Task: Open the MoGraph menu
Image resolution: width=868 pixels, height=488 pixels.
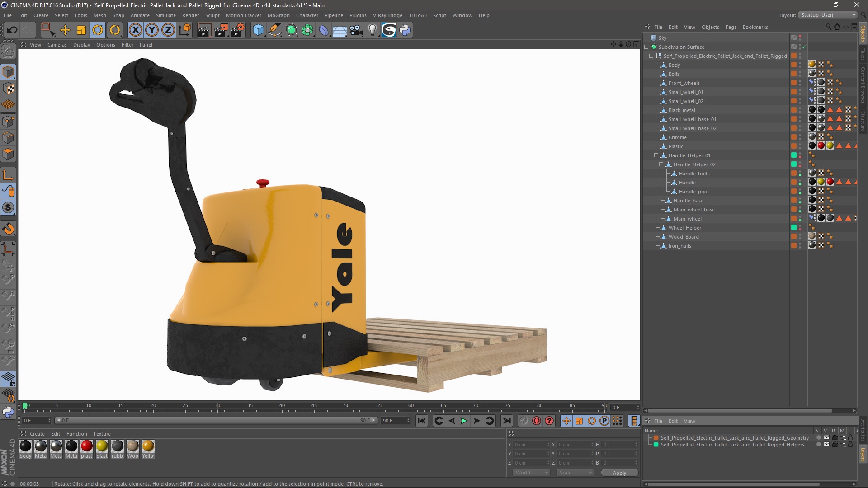Action: point(278,15)
